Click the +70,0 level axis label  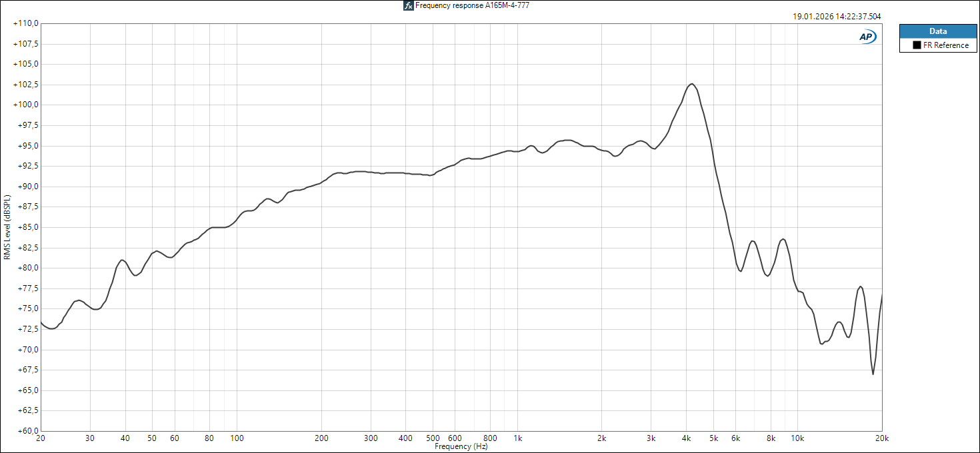[28, 350]
